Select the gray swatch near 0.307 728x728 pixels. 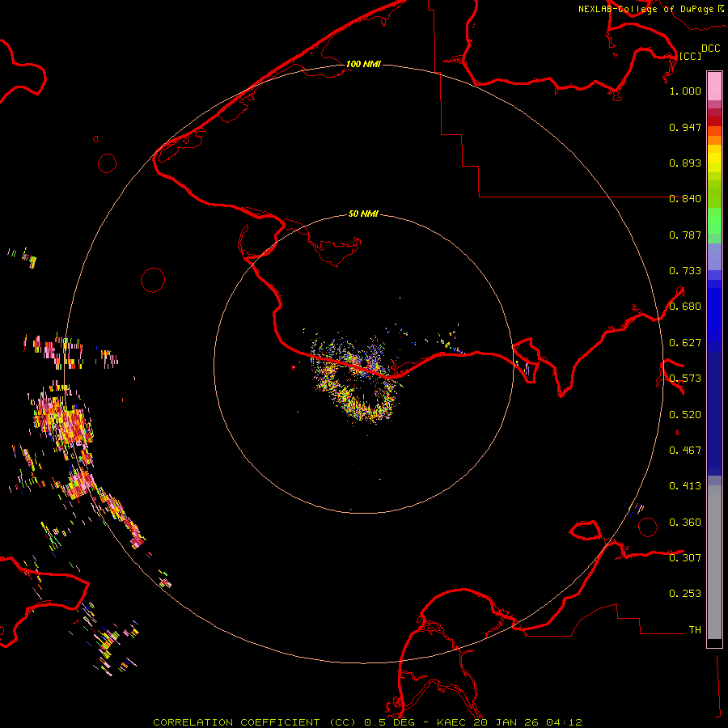(714, 557)
